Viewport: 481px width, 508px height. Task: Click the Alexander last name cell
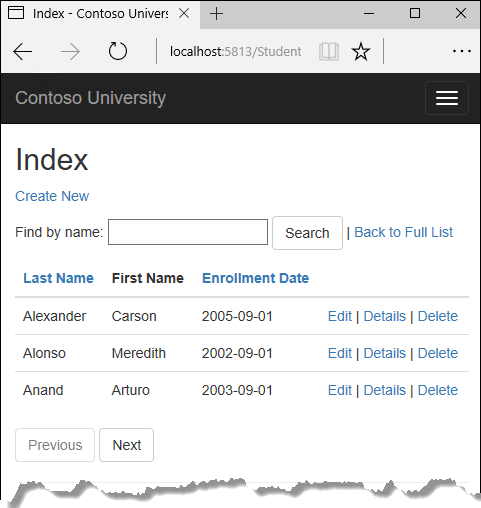[x=54, y=316]
